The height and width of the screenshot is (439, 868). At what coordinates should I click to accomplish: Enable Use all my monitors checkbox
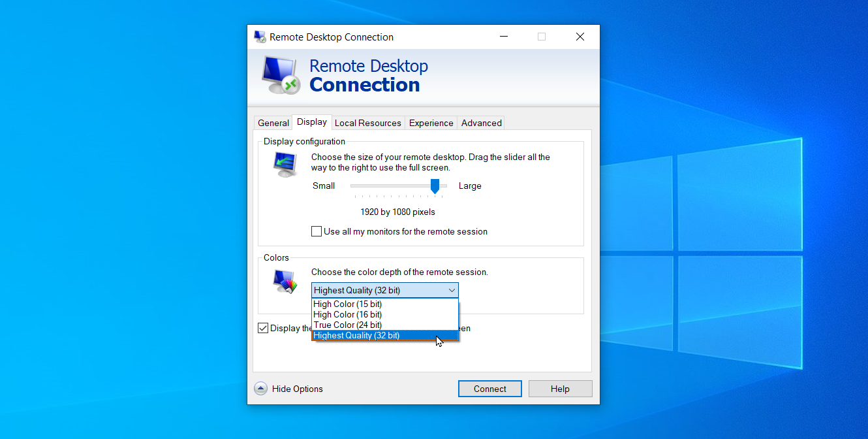pos(317,231)
